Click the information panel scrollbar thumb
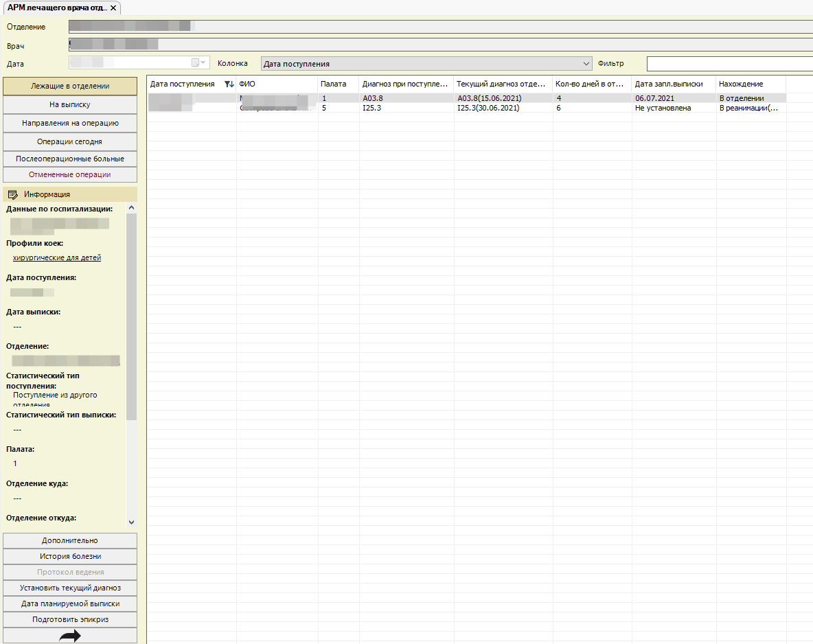The image size is (813, 644). (131, 317)
